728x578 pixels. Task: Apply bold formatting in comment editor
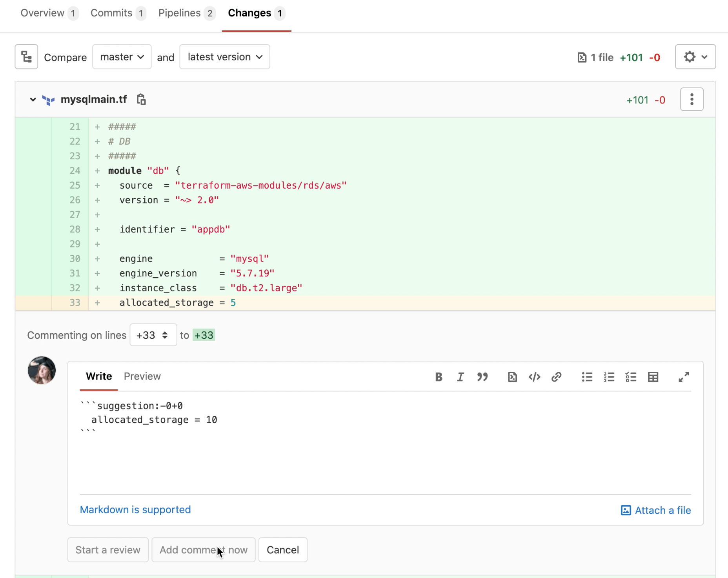(439, 377)
